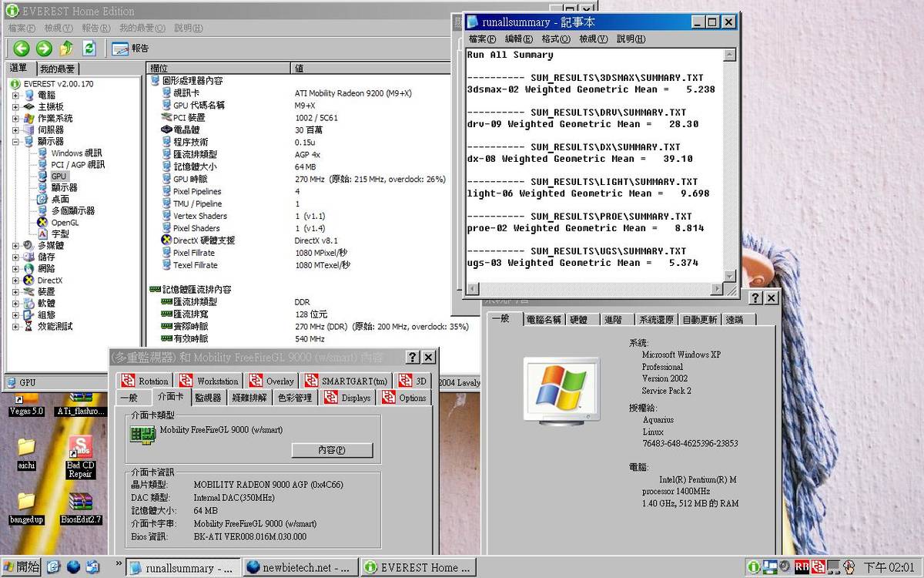Click the Refresh icon in EVEREST toolbar
This screenshot has width=924, height=578.
(89, 49)
